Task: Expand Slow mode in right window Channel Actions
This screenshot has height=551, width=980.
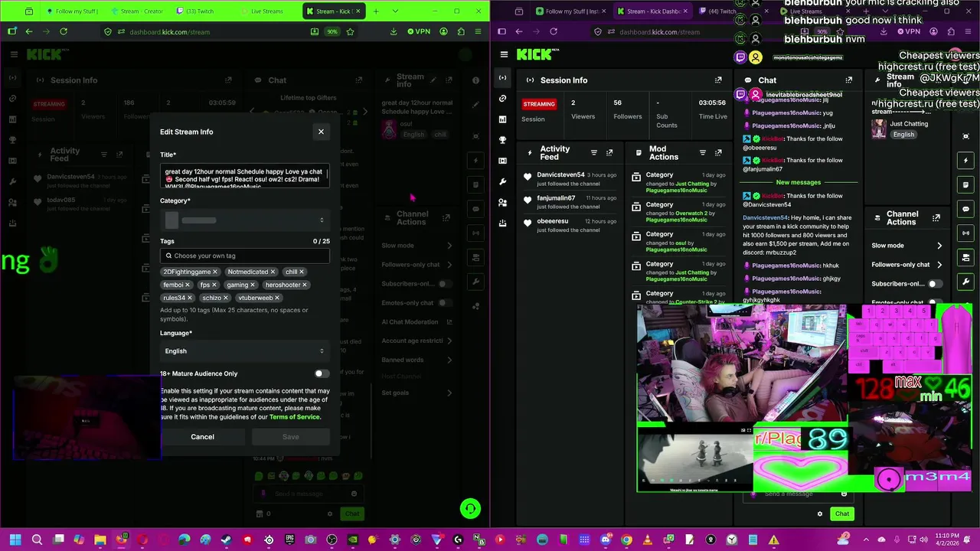Action: pyautogui.click(x=906, y=246)
